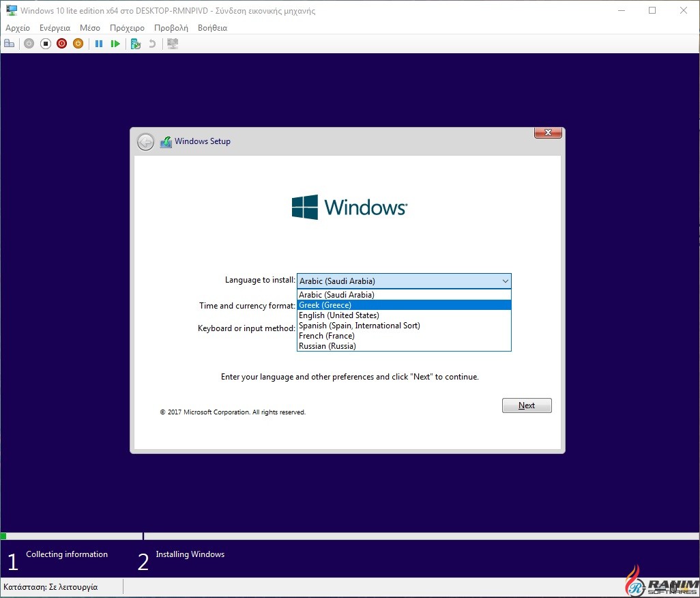700x598 pixels.
Task: Pause the virtual machine
Action: (99, 44)
